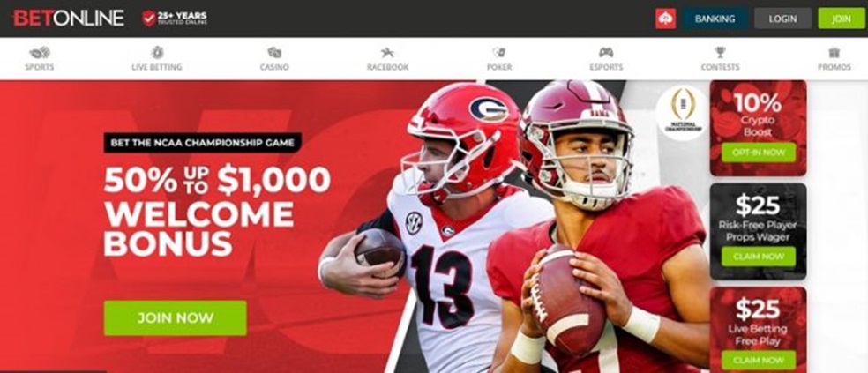Open the Racebook horse icon
The image size is (868, 373).
pyautogui.click(x=387, y=53)
